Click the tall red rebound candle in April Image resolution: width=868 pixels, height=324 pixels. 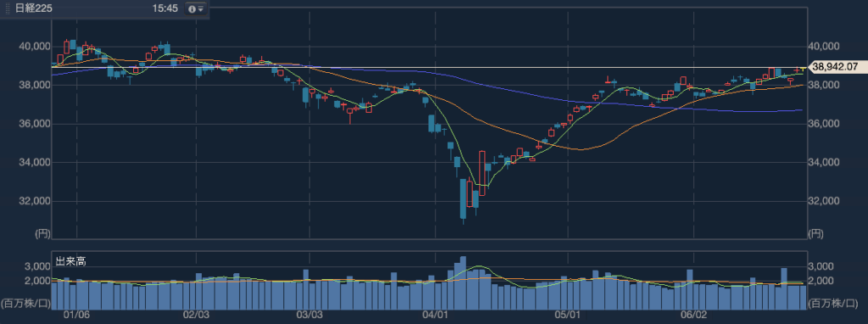[x=482, y=173]
